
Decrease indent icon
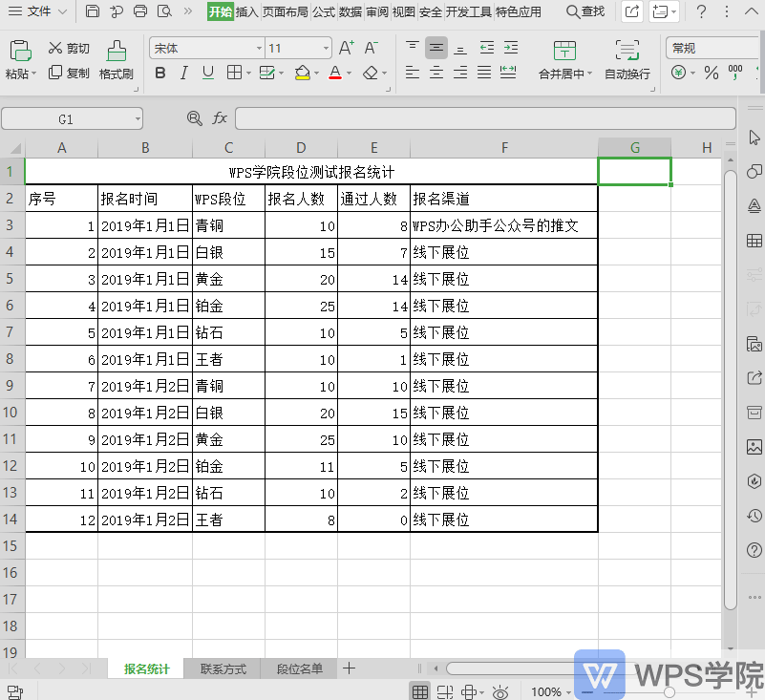[486, 48]
